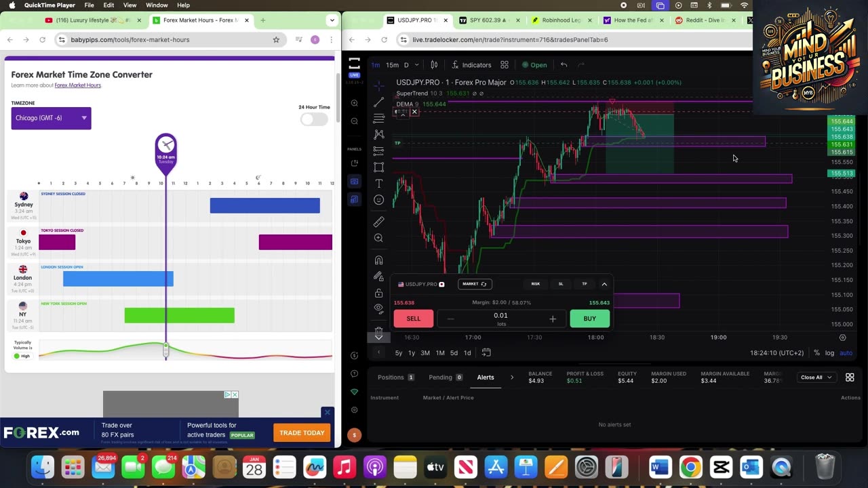Open Google Chrome from the dock
Viewport: 868px width, 488px height.
[690, 467]
